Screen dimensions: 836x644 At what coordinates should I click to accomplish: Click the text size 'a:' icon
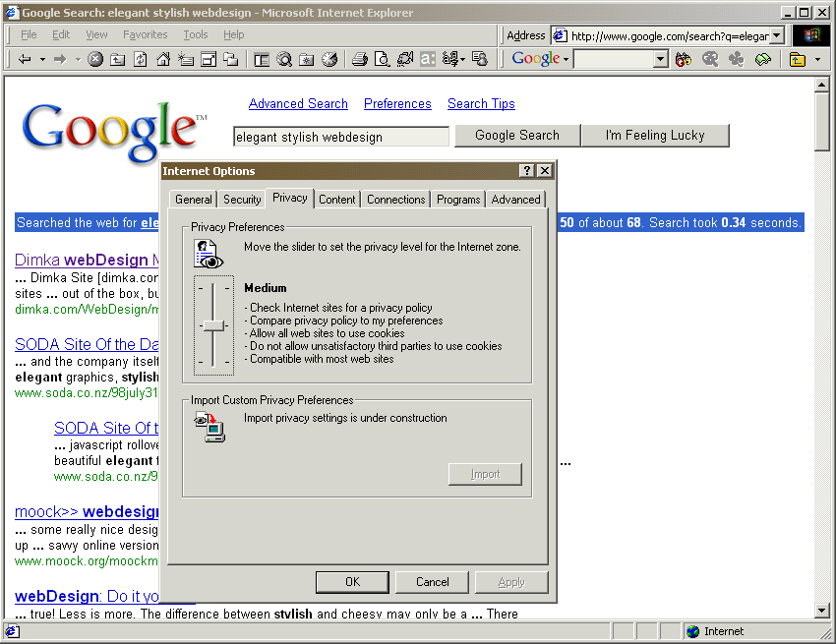click(428, 59)
